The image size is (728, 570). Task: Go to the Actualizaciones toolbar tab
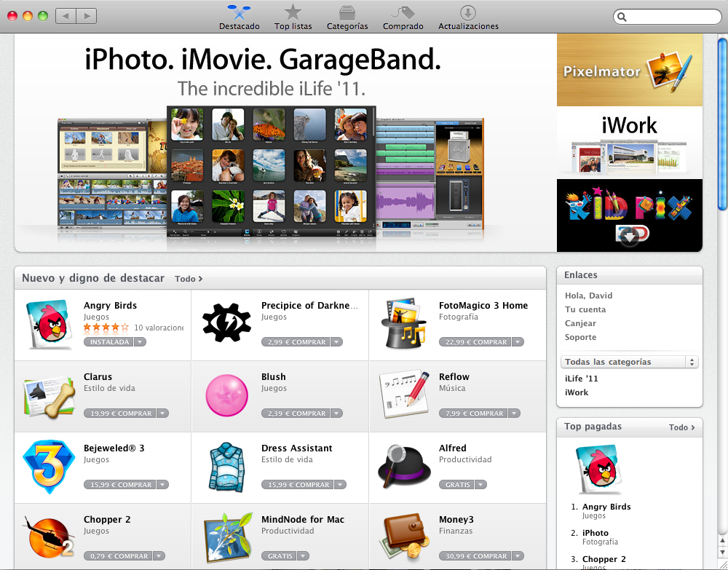pos(468,17)
